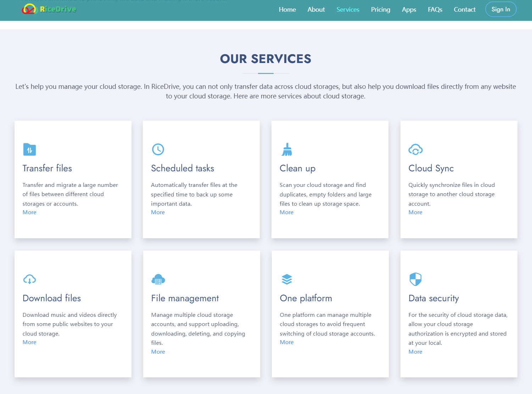Click the File management heading

click(185, 298)
